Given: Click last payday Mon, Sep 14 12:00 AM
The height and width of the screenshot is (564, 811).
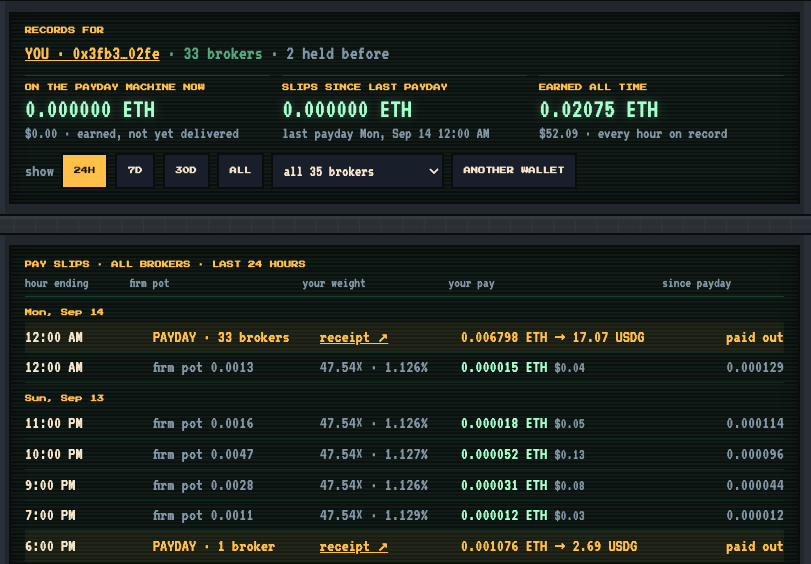Looking at the screenshot, I should tap(386, 134).
